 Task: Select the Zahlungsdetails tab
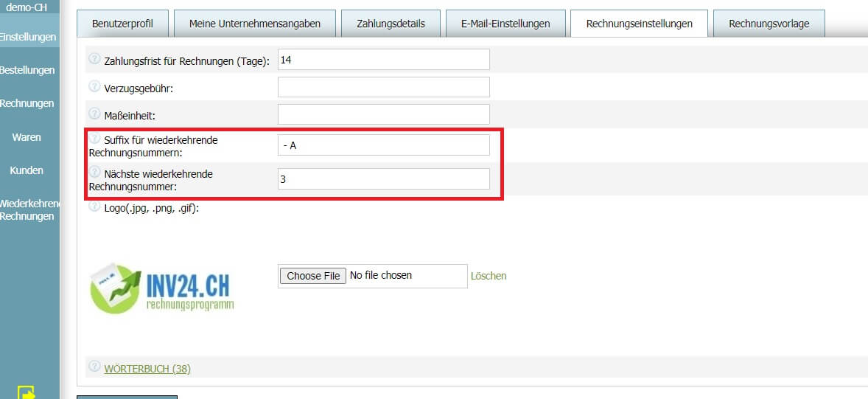coord(391,24)
